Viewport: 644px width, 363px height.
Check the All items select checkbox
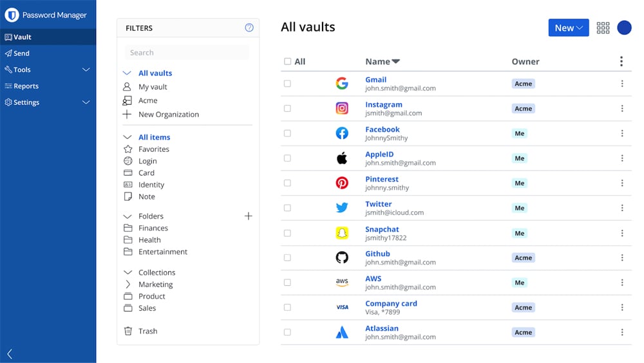pos(287,62)
